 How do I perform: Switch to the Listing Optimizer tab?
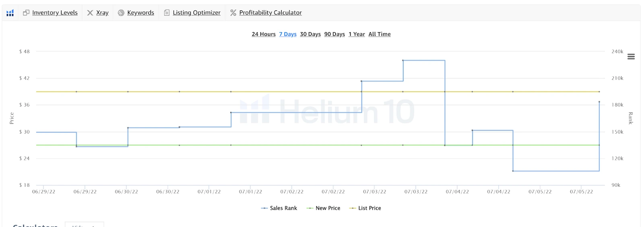coord(196,13)
